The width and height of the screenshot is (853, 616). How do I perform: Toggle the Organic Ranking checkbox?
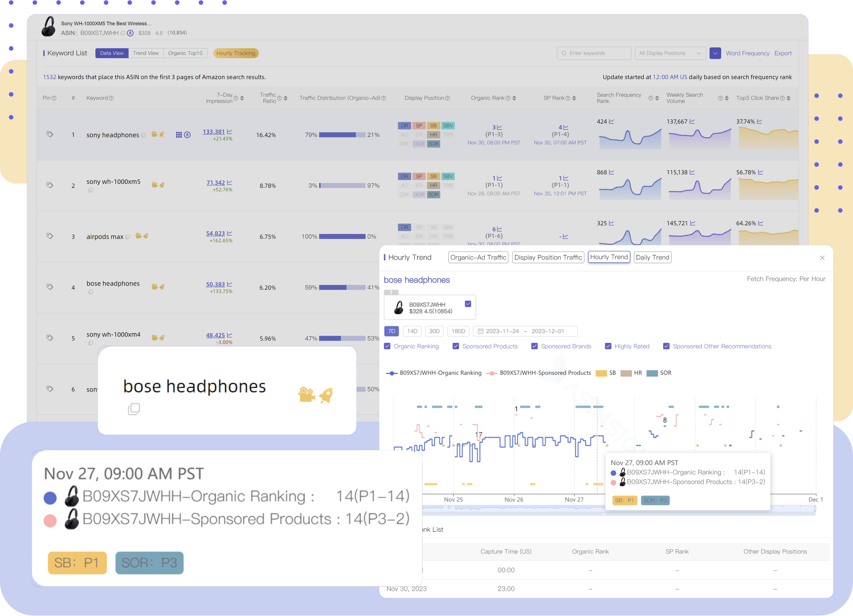click(387, 346)
